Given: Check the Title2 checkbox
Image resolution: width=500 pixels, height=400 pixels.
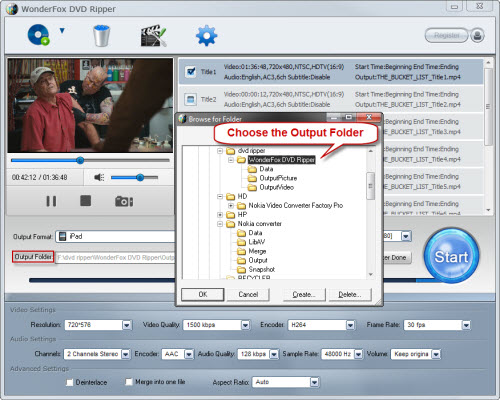Looking at the screenshot, I should click(190, 99).
